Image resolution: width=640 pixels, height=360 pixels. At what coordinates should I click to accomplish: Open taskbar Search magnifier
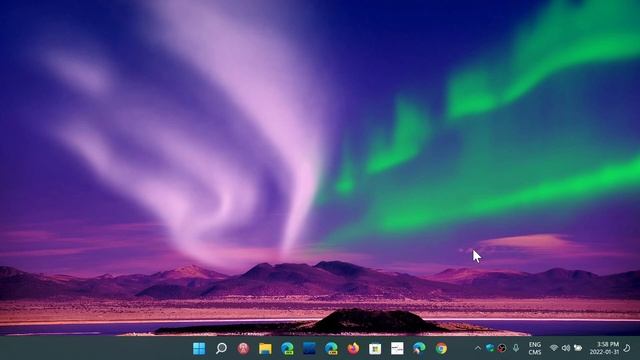tap(221, 348)
